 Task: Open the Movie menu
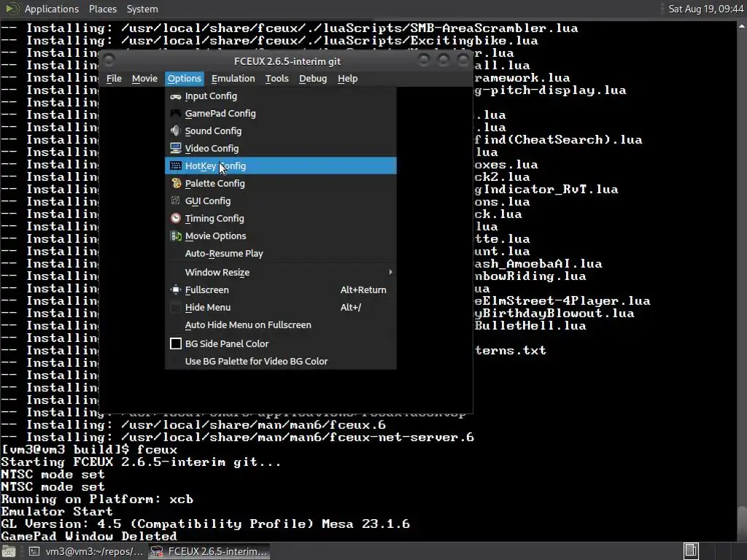pyautogui.click(x=144, y=79)
